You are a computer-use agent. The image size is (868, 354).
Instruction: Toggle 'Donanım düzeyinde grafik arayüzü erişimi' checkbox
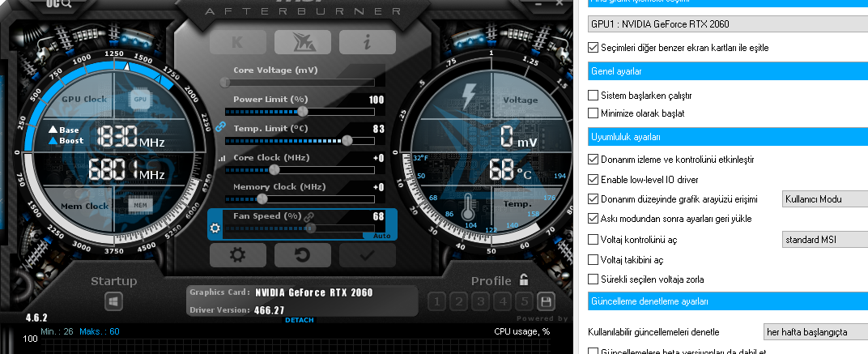(593, 199)
